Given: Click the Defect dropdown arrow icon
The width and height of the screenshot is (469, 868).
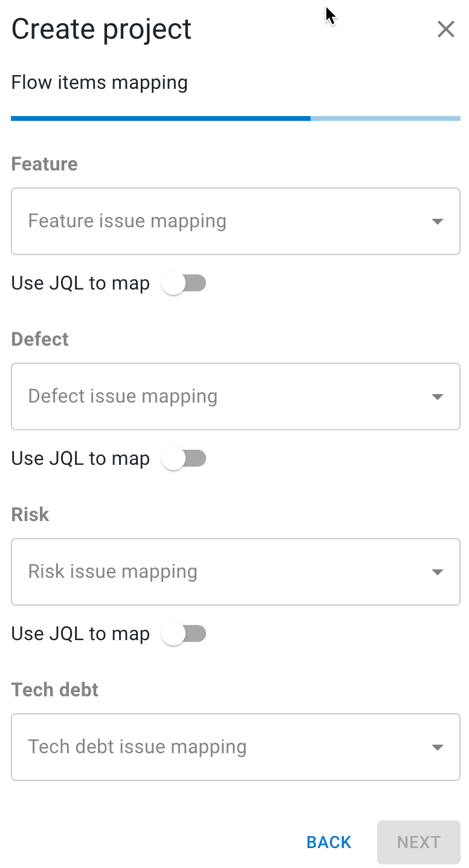Looking at the screenshot, I should tap(437, 397).
